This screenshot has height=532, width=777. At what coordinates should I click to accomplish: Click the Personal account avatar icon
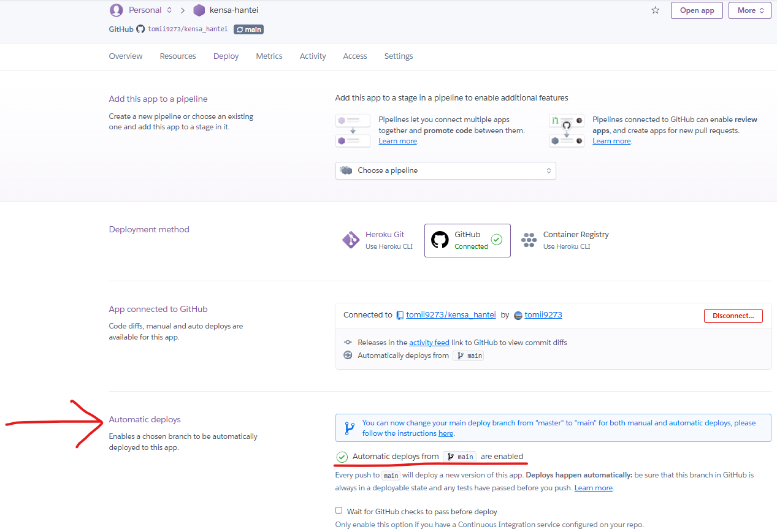116,10
